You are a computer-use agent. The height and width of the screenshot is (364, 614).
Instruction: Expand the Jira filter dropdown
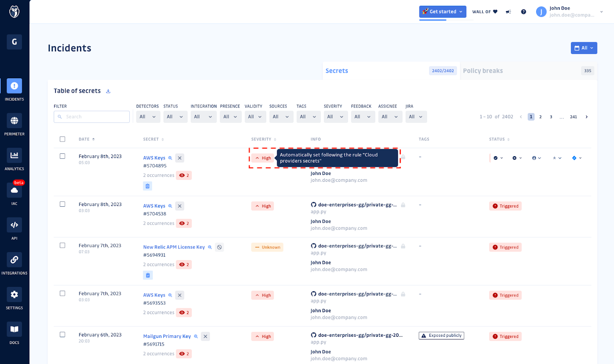click(416, 117)
